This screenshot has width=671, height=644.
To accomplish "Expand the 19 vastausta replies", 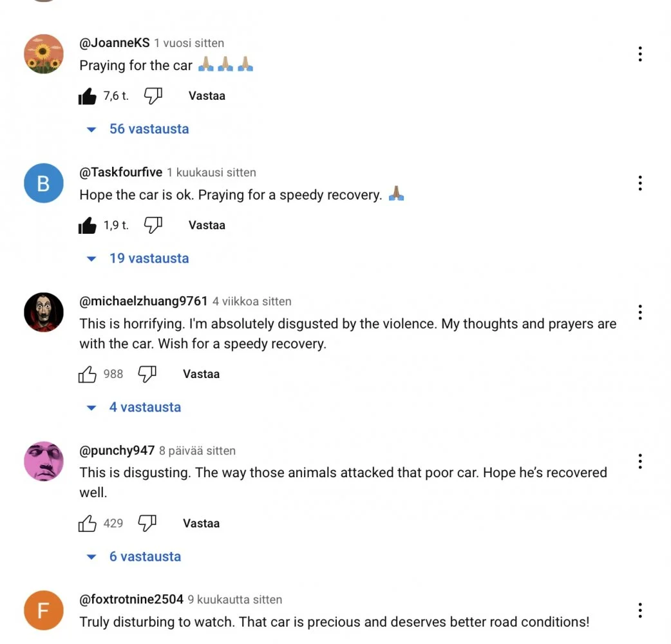I will (138, 258).
